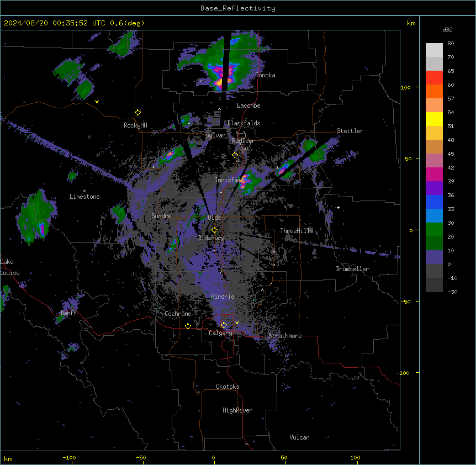Pick the HighRiver label
The width and height of the screenshot is (476, 465).
(x=237, y=410)
